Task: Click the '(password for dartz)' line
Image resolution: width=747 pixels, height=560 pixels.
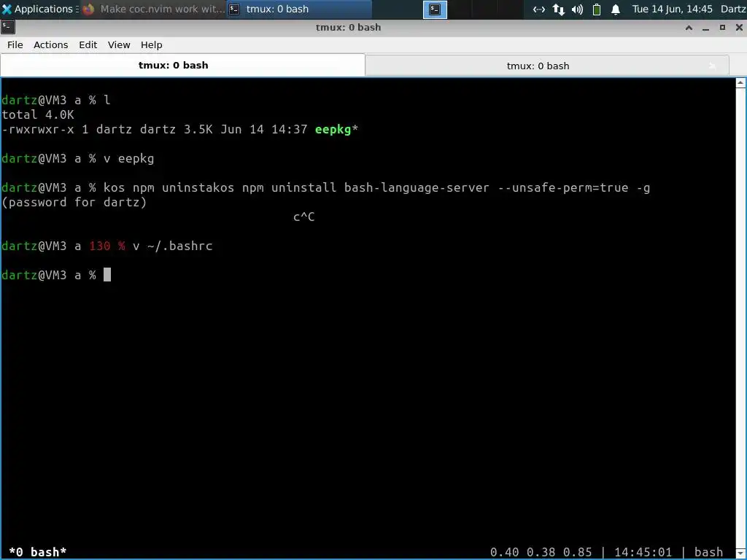Action: point(74,203)
